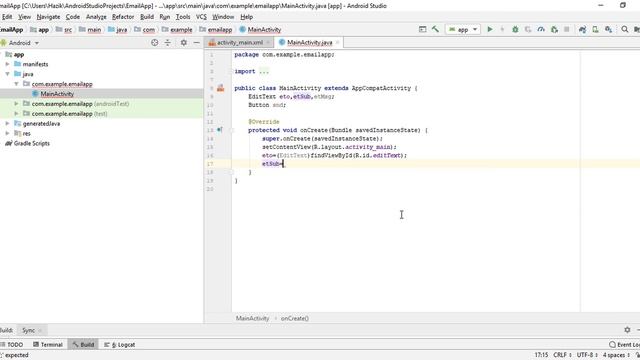Open the Edit menu
This screenshot has height=360, width=640.
coord(7,17)
